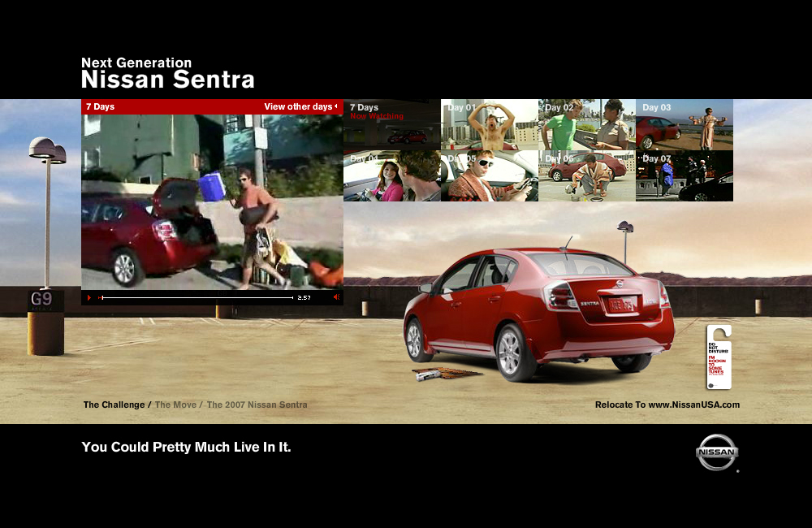Click the Do Not Disturb door hanger

click(x=719, y=357)
